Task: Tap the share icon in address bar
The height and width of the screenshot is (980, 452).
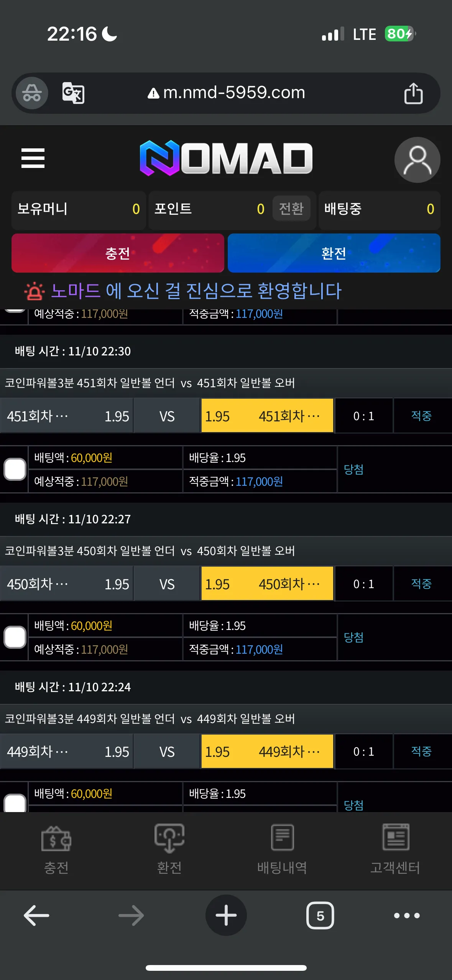Action: (413, 93)
